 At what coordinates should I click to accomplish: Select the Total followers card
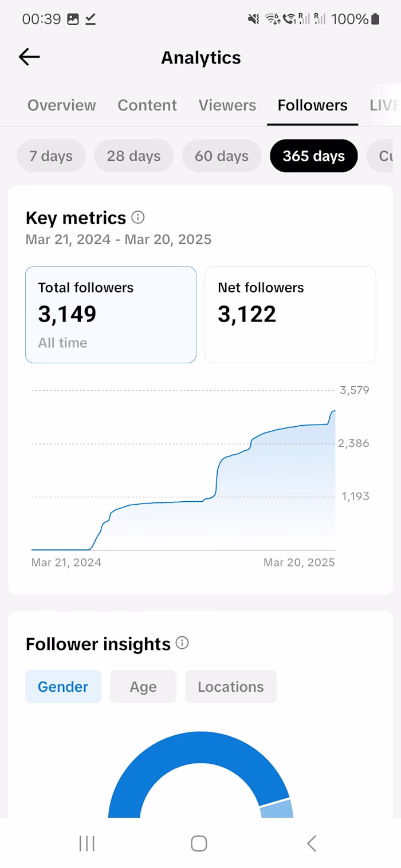(111, 314)
